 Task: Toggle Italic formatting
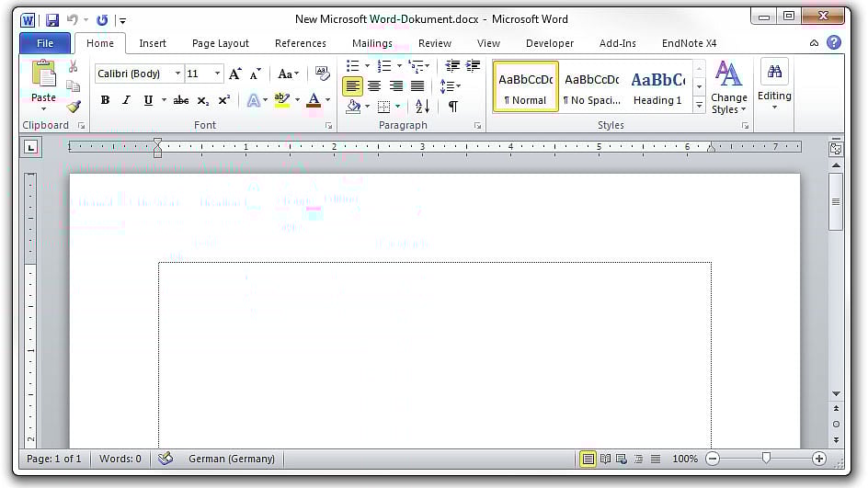click(127, 100)
